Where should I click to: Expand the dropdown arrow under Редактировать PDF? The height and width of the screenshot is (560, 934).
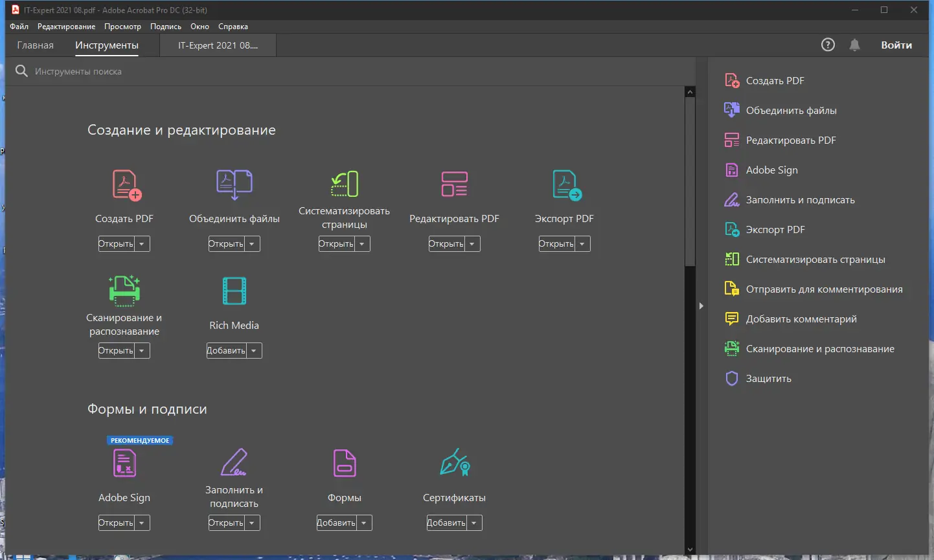pos(472,244)
